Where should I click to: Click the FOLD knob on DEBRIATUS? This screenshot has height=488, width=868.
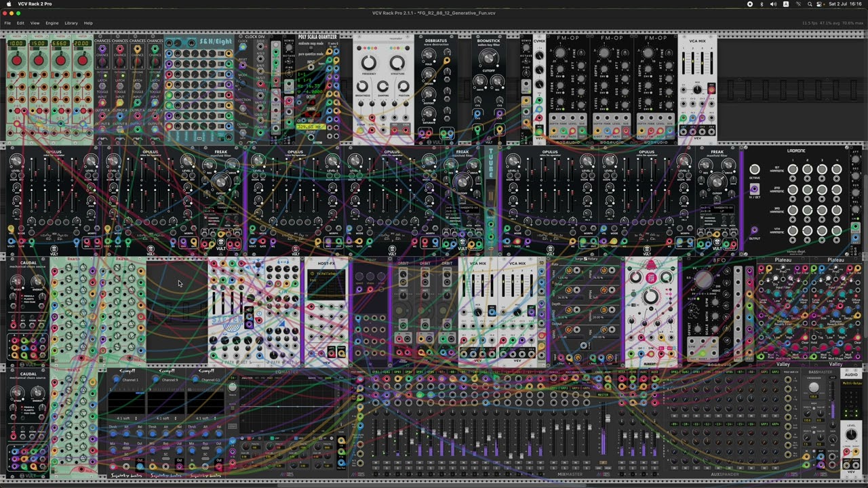click(x=428, y=56)
